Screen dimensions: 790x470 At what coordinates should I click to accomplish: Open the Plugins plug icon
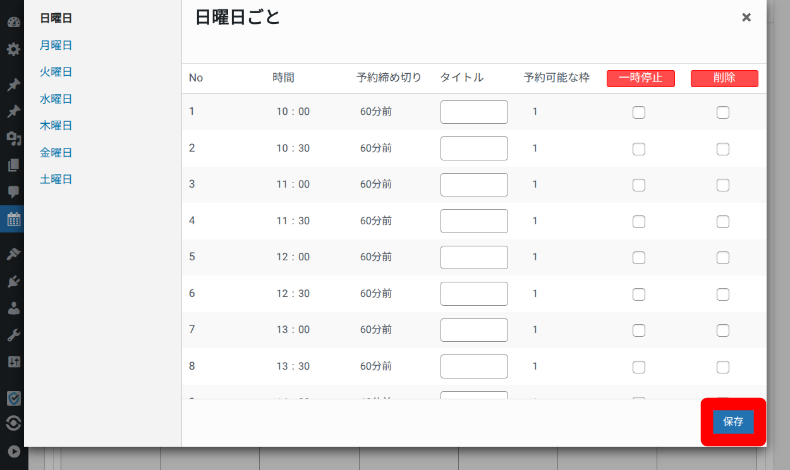pyautogui.click(x=14, y=281)
